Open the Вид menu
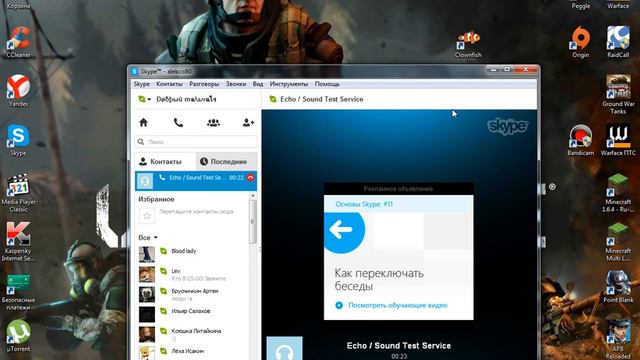The height and width of the screenshot is (360, 640). (258, 84)
